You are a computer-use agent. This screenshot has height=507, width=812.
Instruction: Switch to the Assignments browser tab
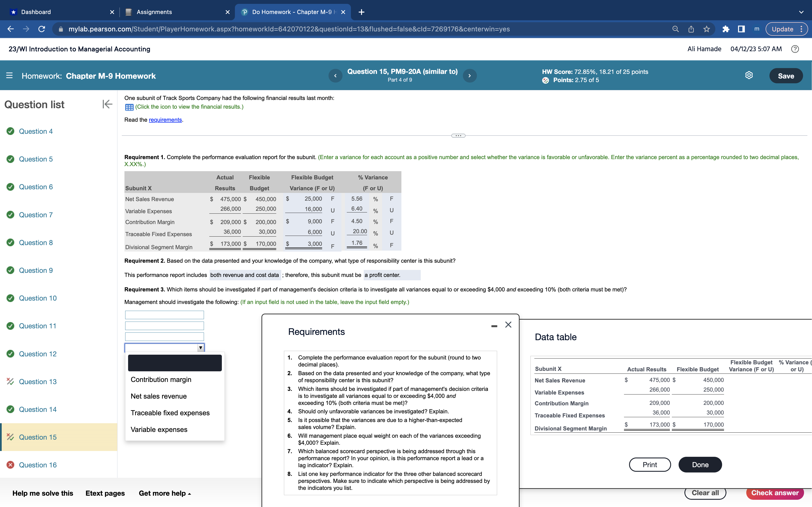tap(154, 12)
